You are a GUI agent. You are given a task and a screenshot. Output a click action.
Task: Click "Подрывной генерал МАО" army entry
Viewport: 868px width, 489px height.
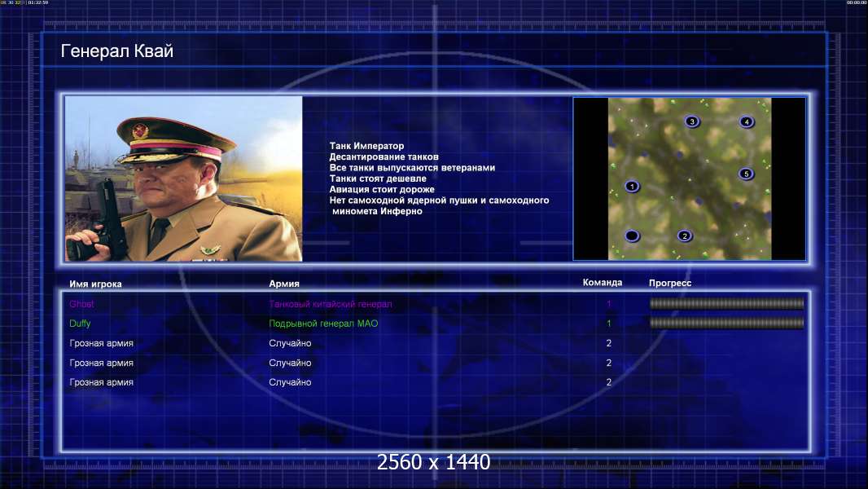point(323,324)
